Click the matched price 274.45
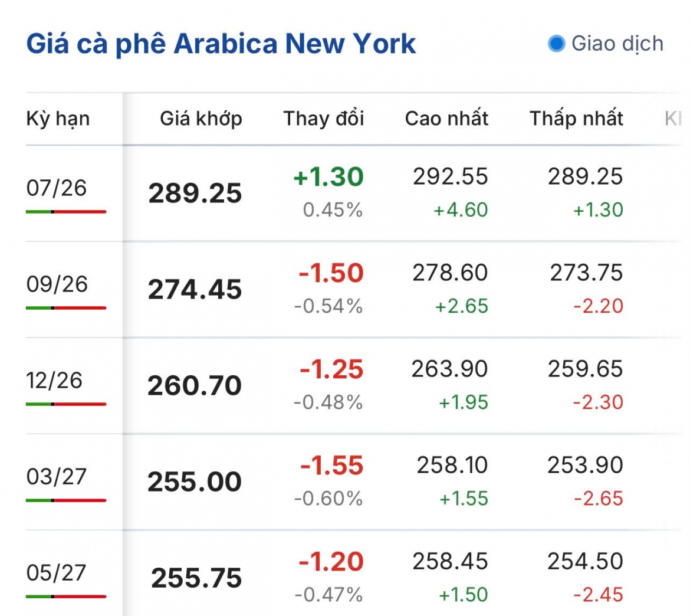Screen dimensions: 690x616 pos(195,289)
